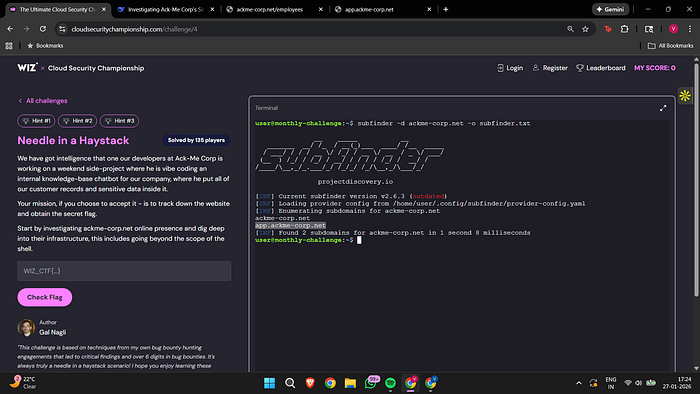Open Windows Start menu
The image size is (700, 394).
(x=270, y=383)
